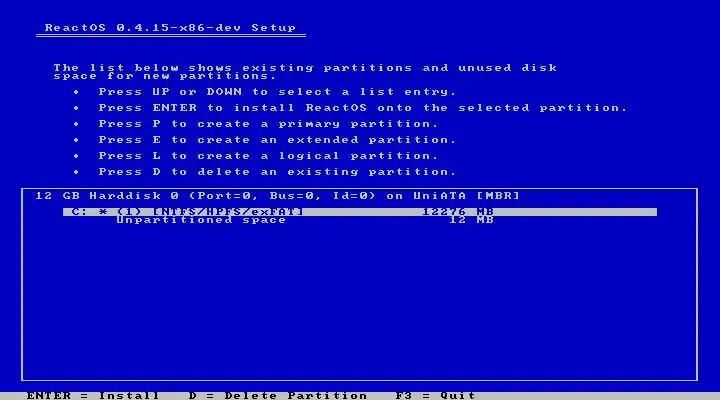This screenshot has height=400, width=720.
Task: Click the 'ReactOS 0.4.15-x86-dev Setup' title
Action: 170,28
